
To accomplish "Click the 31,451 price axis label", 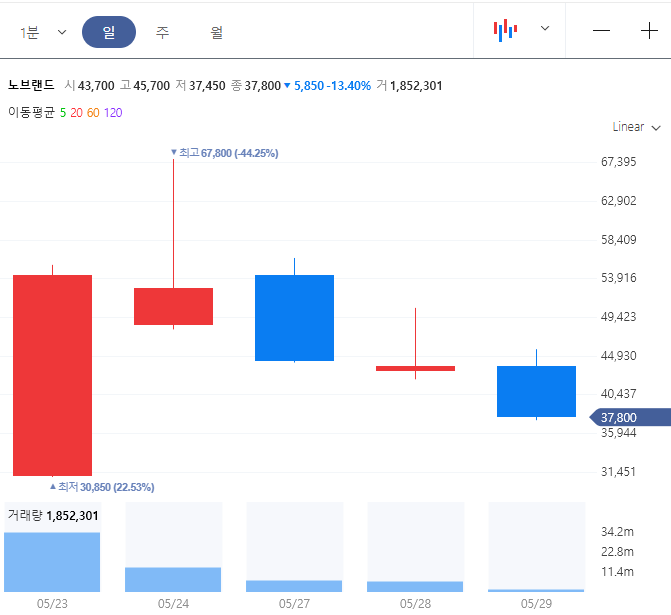I will coord(618,472).
